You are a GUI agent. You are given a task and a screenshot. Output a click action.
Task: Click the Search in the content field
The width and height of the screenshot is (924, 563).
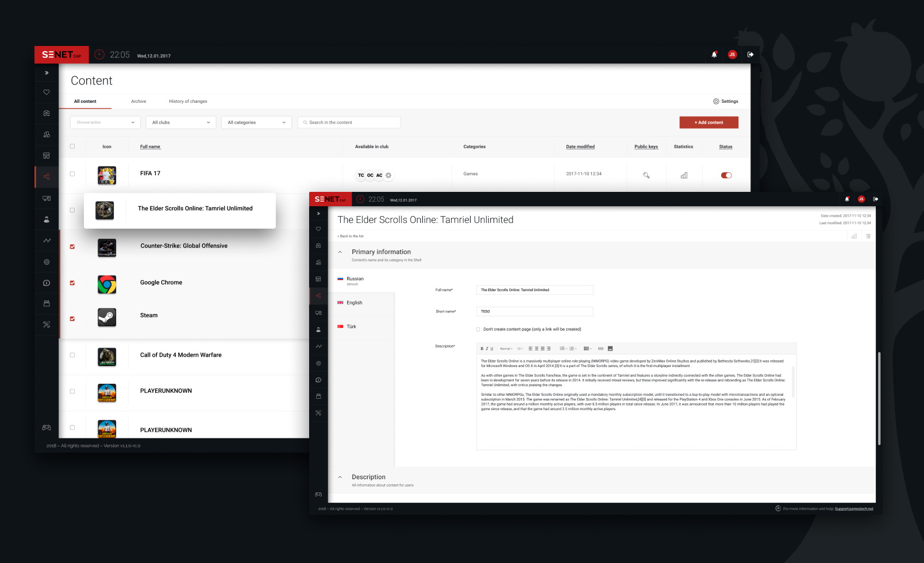[349, 122]
